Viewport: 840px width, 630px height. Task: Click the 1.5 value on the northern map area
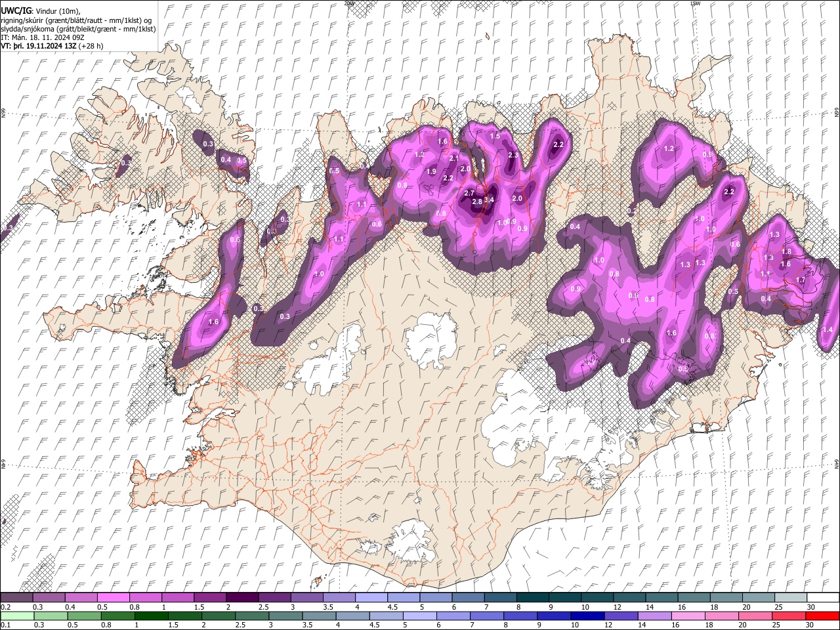click(x=495, y=136)
